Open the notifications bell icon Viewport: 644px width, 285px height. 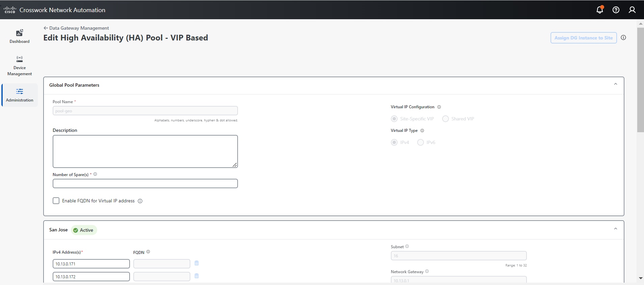[x=600, y=10]
